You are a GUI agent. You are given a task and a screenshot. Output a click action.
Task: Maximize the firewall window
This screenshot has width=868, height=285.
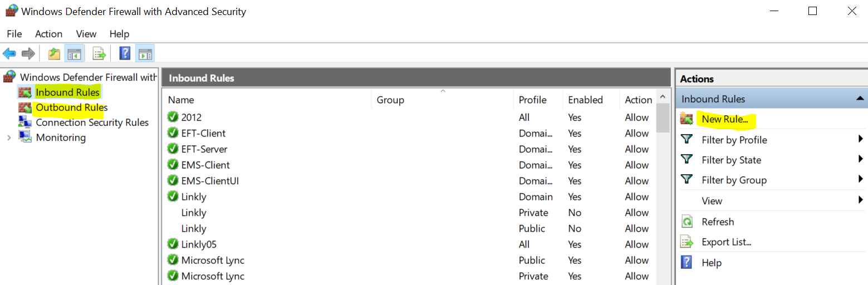pyautogui.click(x=812, y=11)
